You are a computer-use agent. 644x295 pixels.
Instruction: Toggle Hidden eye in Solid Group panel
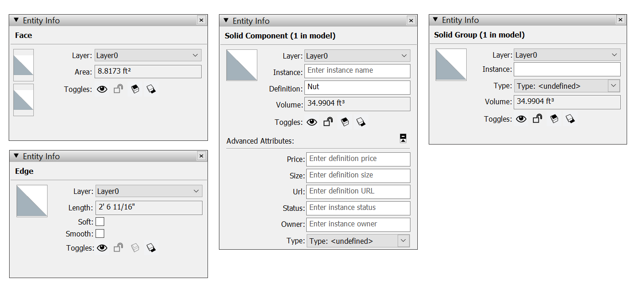pos(521,119)
